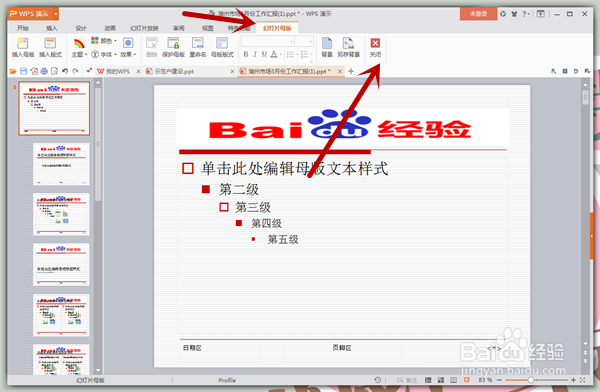Open the 效果 (Effects) dropdown

128,47
